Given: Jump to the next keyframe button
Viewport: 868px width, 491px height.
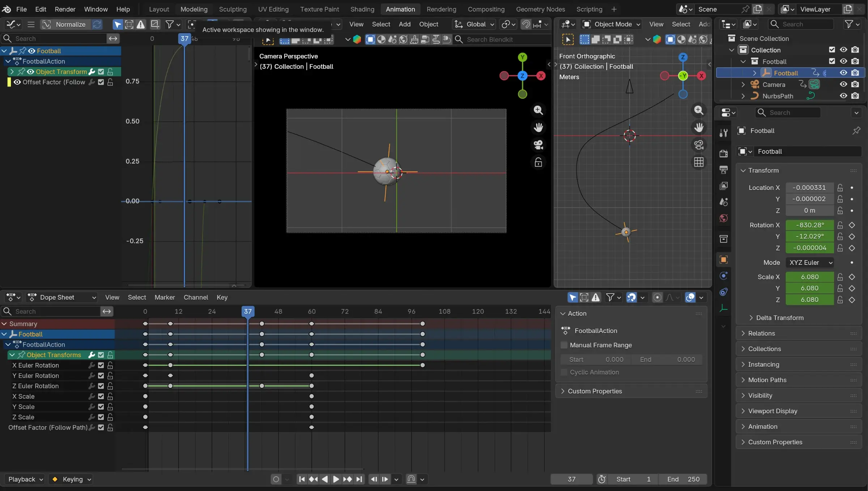Looking at the screenshot, I should click(x=348, y=479).
